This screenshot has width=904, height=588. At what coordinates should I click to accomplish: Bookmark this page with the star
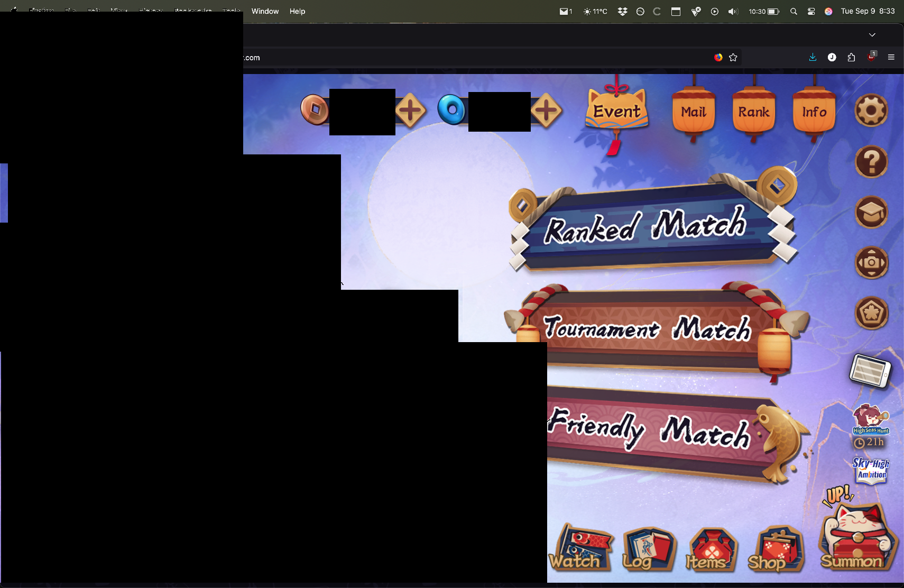(733, 58)
